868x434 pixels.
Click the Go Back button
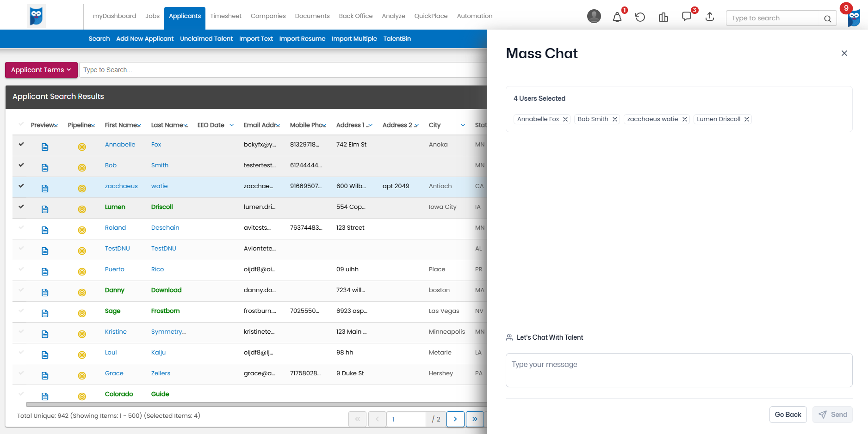tap(787, 415)
